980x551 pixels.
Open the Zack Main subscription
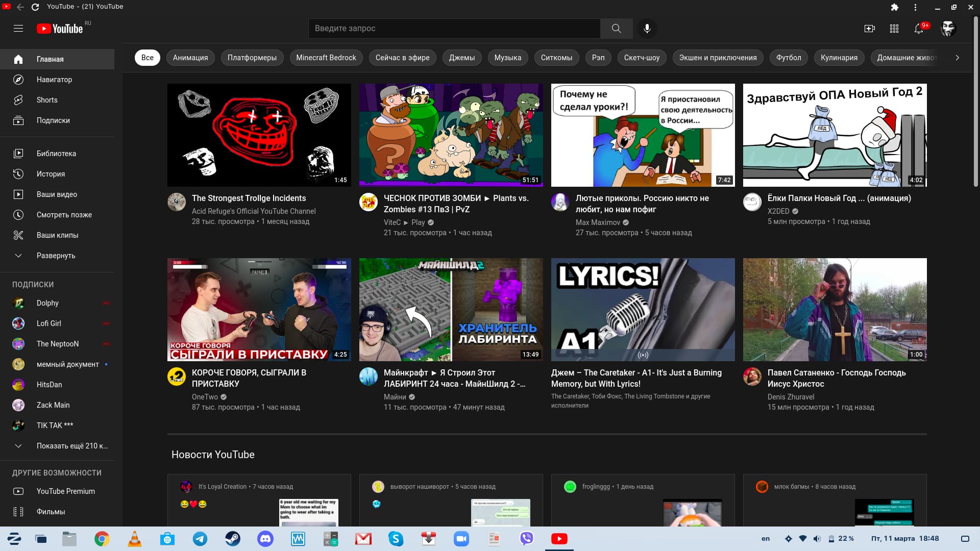[57, 405]
